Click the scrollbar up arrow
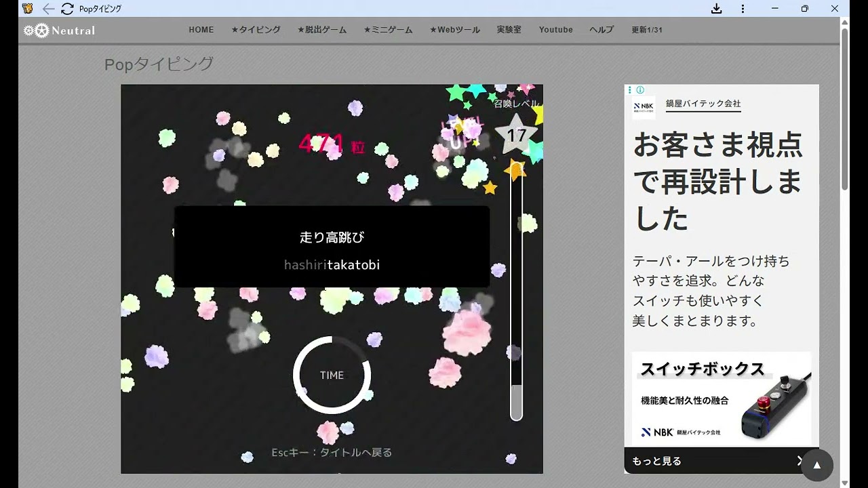 coord(845,22)
